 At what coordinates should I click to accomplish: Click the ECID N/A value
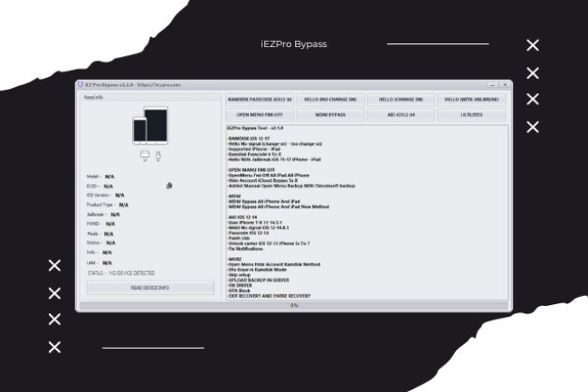(x=108, y=186)
